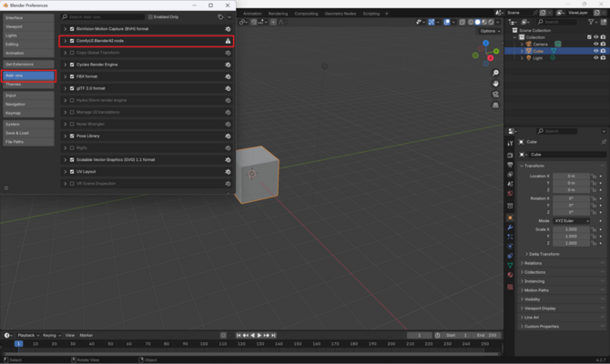Open the Get Extensions section

(x=28, y=65)
